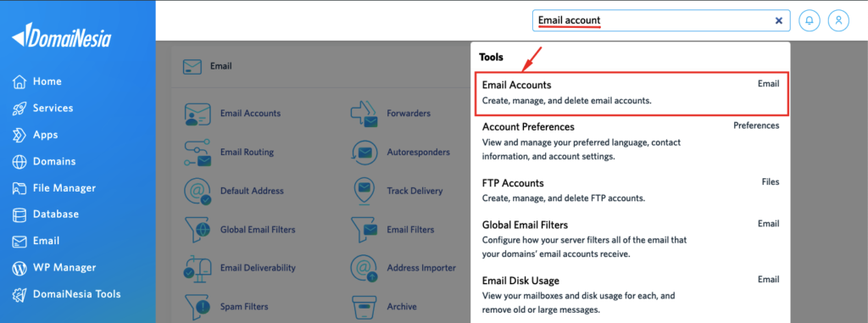Viewport: 868px width, 323px height.
Task: Open the Forwarders link
Action: coord(409,113)
